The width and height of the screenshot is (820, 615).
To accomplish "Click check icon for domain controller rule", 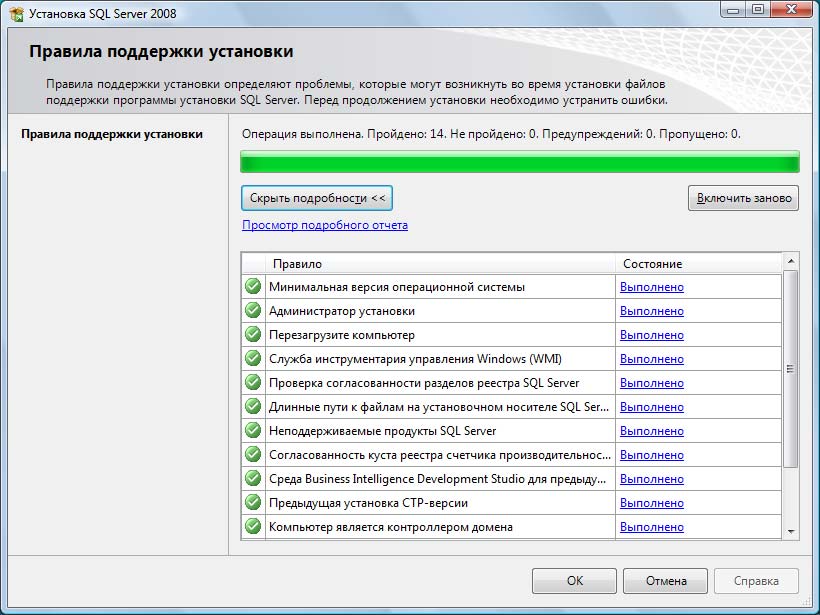I will click(253, 527).
